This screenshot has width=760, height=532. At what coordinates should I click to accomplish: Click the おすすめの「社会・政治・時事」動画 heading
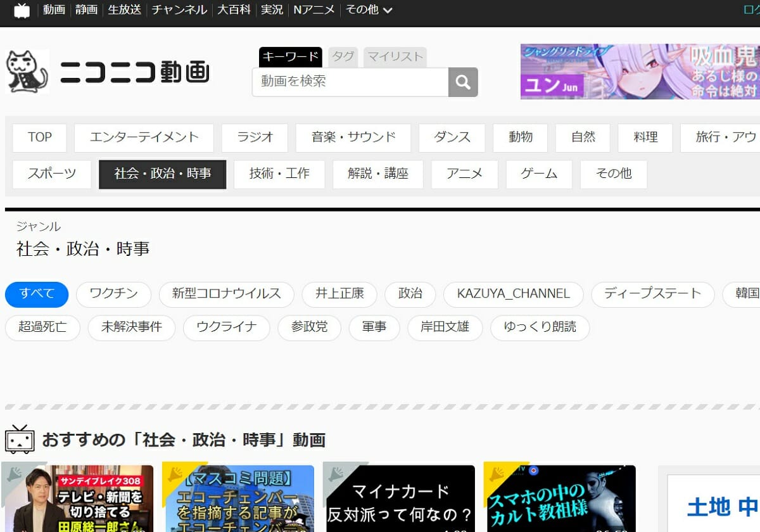click(x=184, y=440)
